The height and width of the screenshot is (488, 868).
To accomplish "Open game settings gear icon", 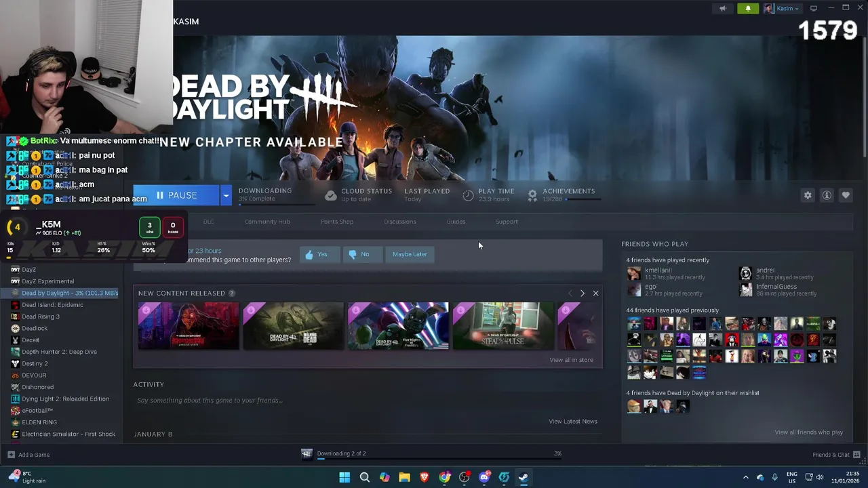I will 808,195.
